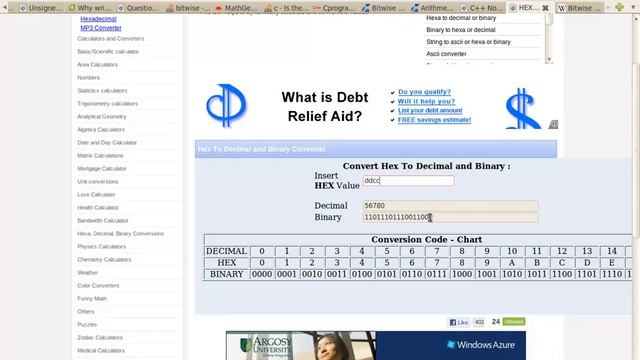Click 'Do you qualify?' ad link

(x=424, y=92)
